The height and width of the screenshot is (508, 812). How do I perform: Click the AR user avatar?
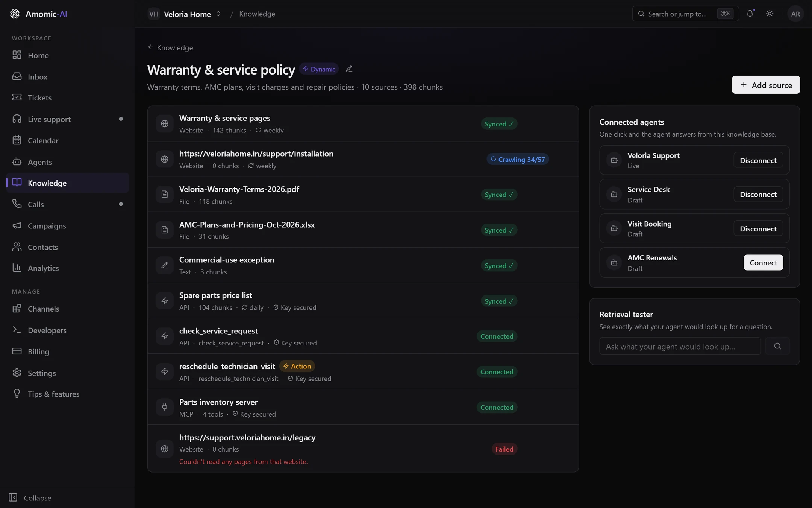click(795, 14)
